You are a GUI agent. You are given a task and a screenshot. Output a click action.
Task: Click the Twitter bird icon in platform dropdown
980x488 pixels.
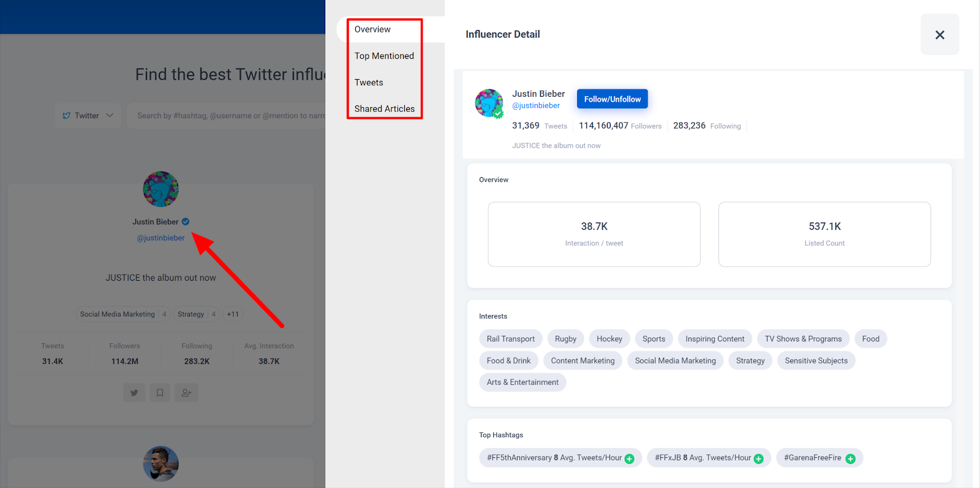[x=67, y=115]
